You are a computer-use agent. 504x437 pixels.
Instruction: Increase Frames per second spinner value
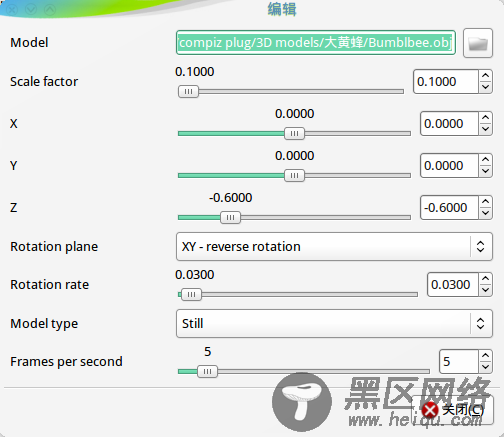coord(485,356)
